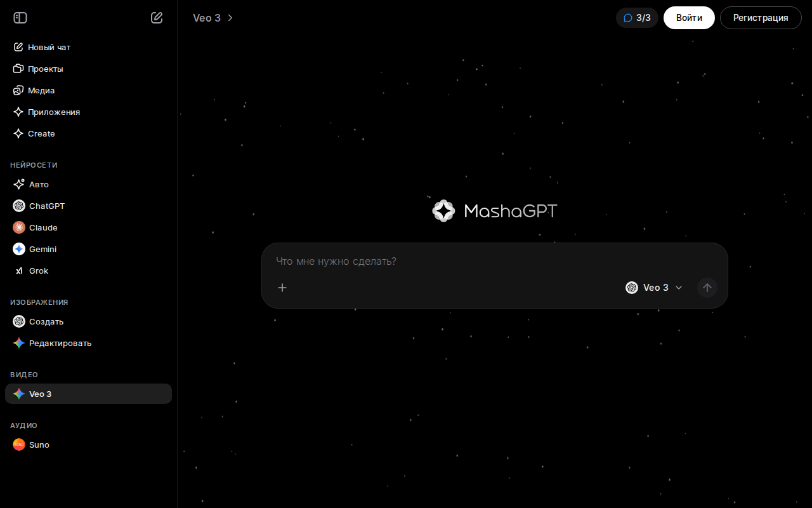
Task: Click the pencil icon beside Новый чат
Action: (x=18, y=47)
